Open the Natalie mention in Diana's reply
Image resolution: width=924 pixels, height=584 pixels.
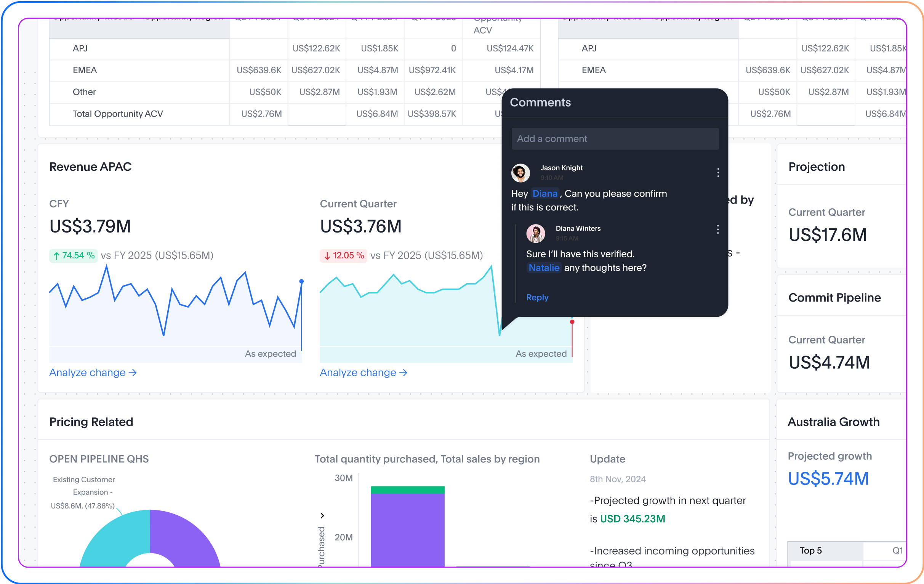coord(544,268)
